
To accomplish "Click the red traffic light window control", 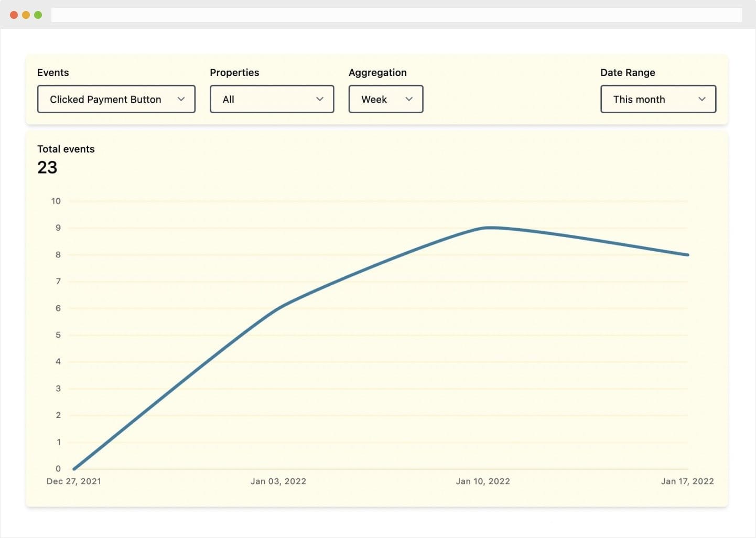I will (x=13, y=15).
